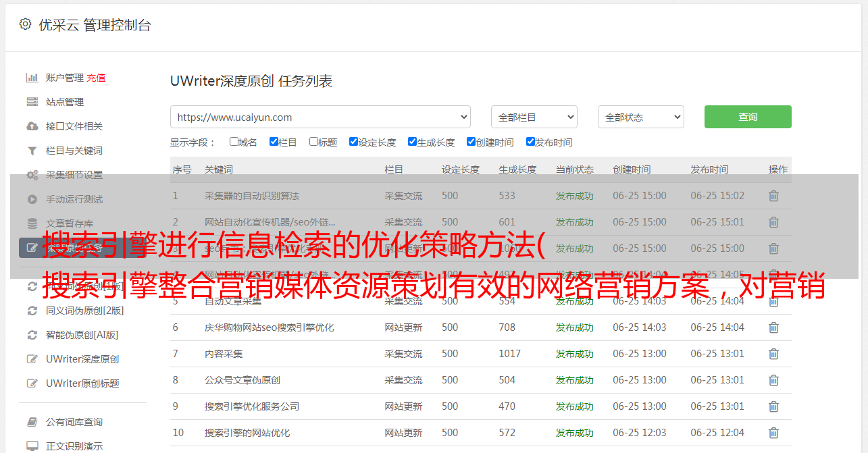The width and height of the screenshot is (868, 453).
Task: Click the 正文识别演示 monitor icon
Action: pyautogui.click(x=32, y=446)
